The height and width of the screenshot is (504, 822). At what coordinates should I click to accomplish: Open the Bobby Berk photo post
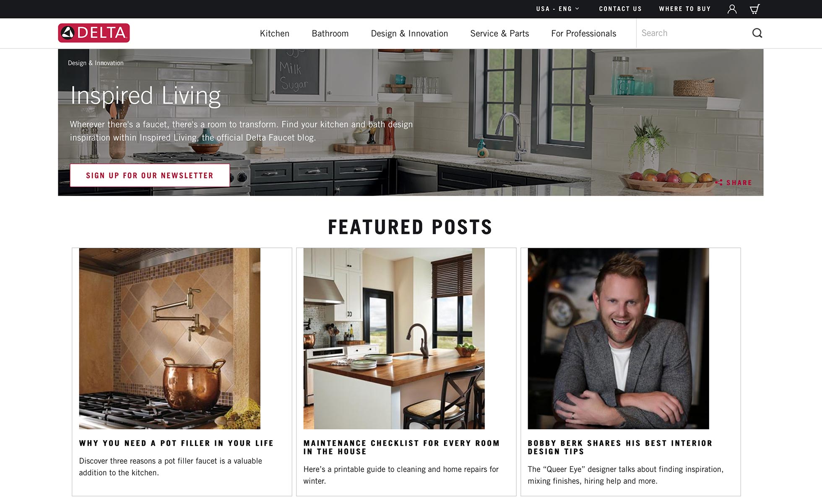point(618,338)
